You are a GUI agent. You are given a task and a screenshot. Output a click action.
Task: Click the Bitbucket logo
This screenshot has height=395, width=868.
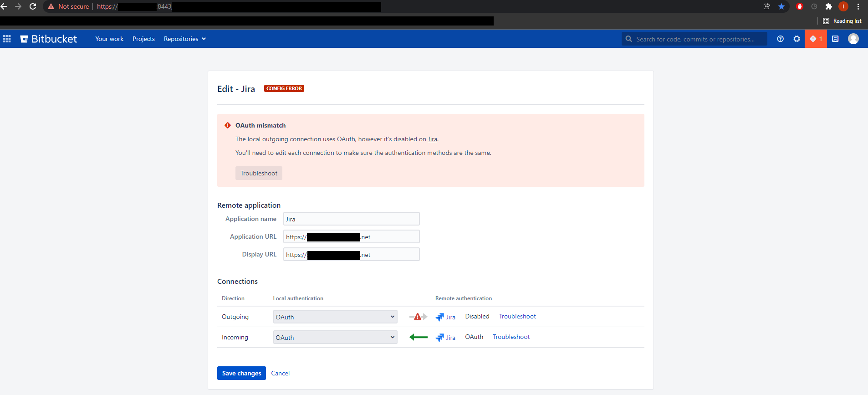pyautogui.click(x=49, y=39)
